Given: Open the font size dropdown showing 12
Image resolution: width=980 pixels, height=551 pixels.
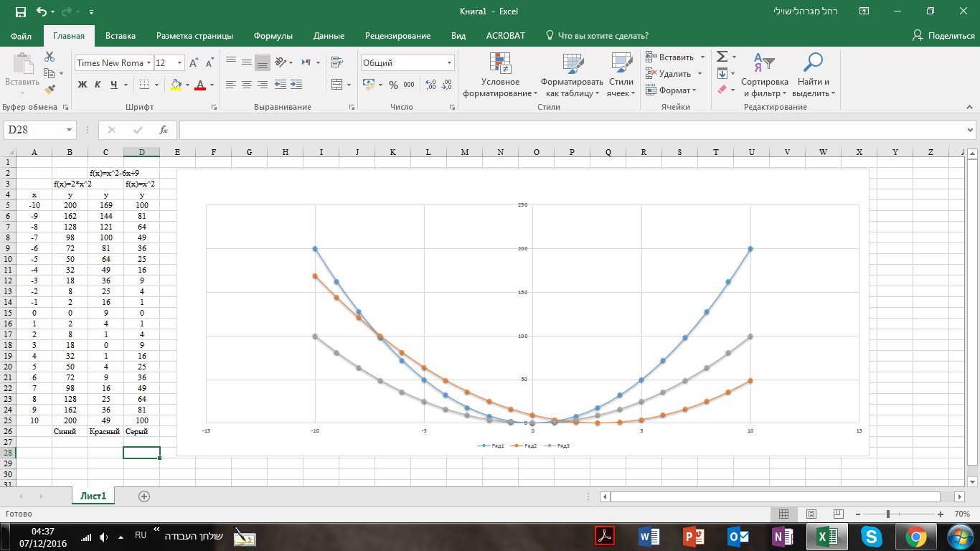Looking at the screenshot, I should pyautogui.click(x=179, y=63).
